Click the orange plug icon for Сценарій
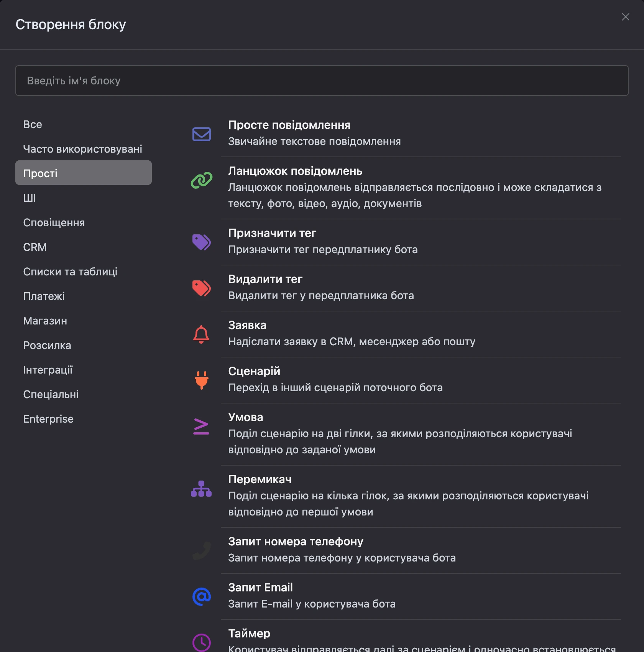This screenshot has height=652, width=644. pyautogui.click(x=201, y=380)
